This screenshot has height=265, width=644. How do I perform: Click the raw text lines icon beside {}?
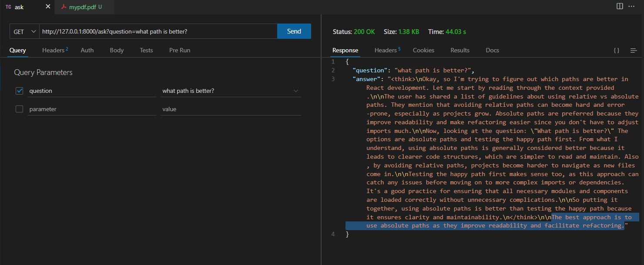pyautogui.click(x=634, y=51)
